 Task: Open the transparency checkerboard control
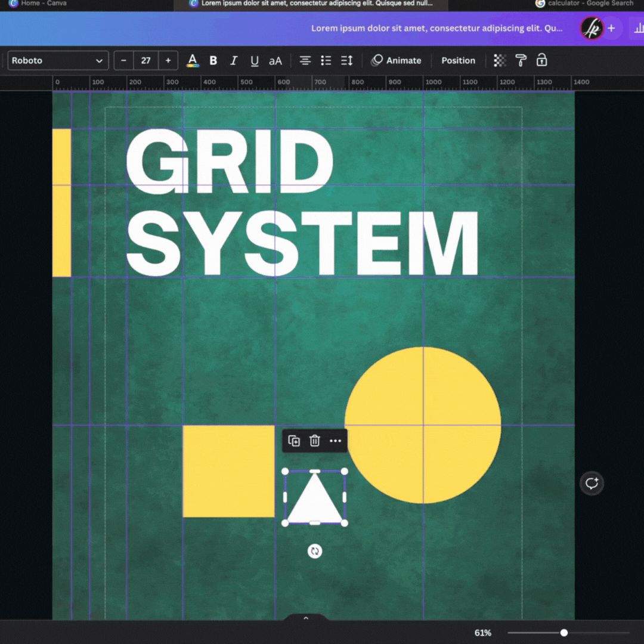[x=500, y=60]
